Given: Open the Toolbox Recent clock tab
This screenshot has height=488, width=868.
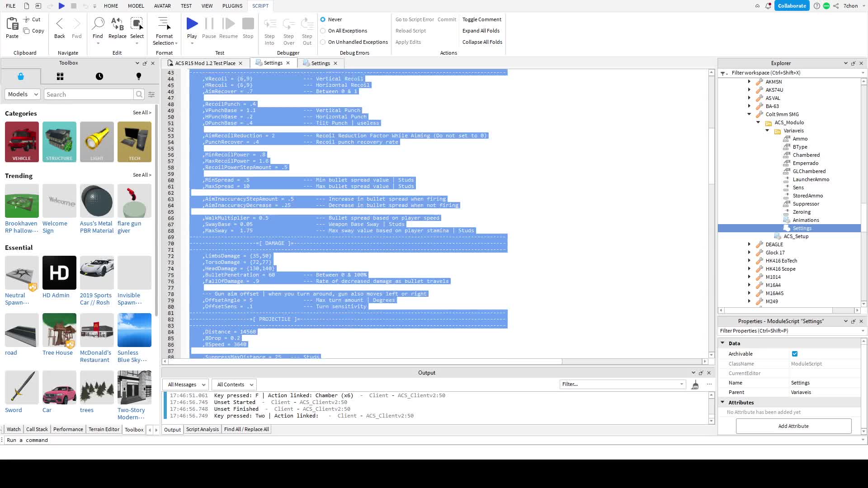Looking at the screenshot, I should (99, 76).
